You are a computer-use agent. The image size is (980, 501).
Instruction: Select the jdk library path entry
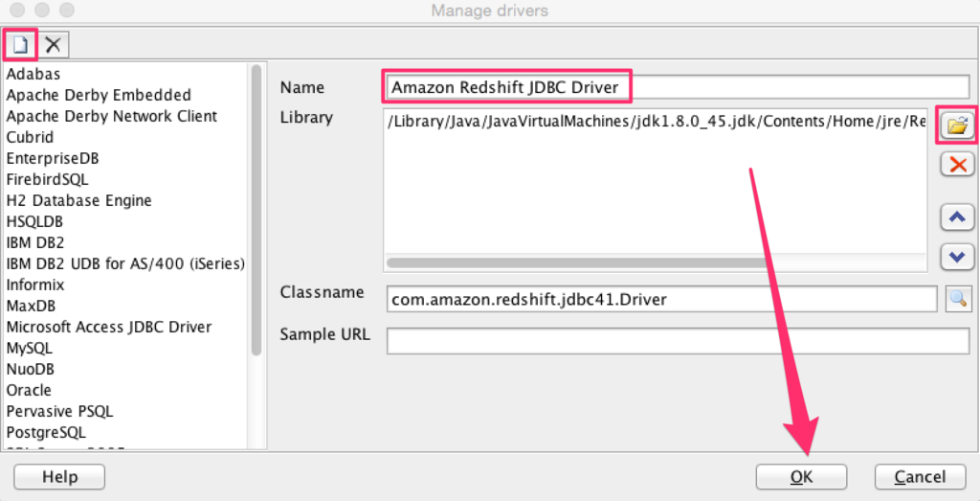pos(656,123)
